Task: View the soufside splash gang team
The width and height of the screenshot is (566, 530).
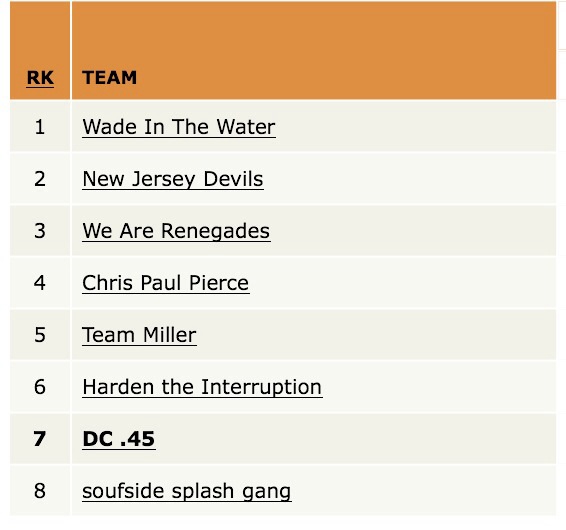Action: pos(187,491)
